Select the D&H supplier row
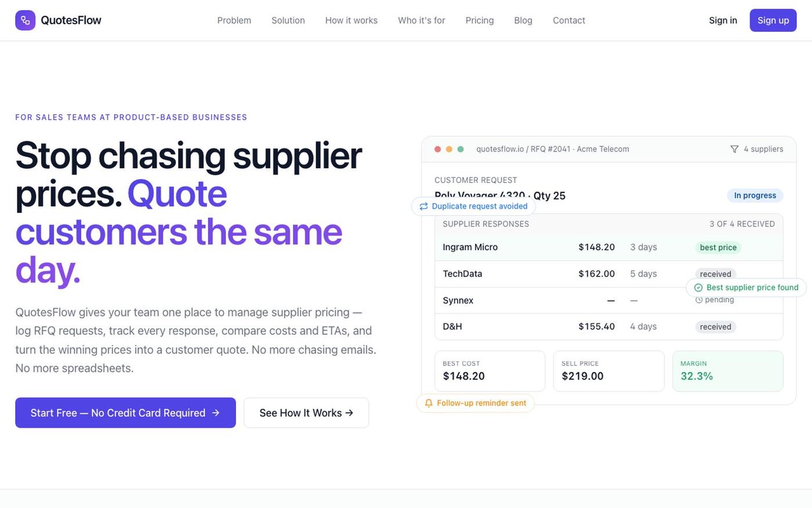The image size is (812, 508). pos(609,326)
